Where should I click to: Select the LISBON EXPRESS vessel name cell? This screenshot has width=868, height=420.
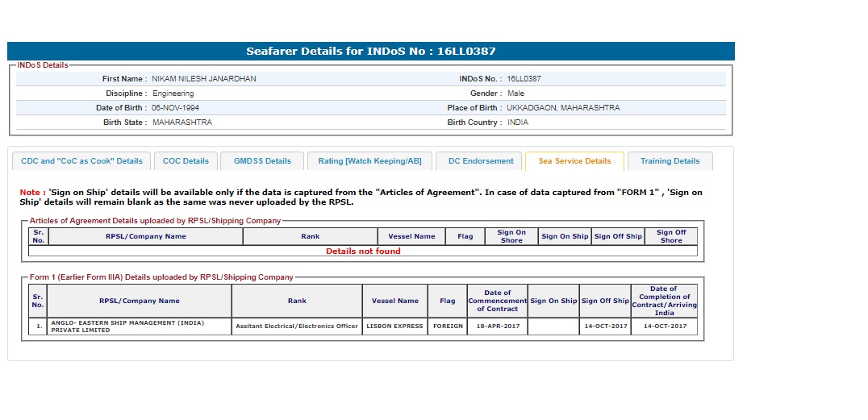tap(395, 326)
